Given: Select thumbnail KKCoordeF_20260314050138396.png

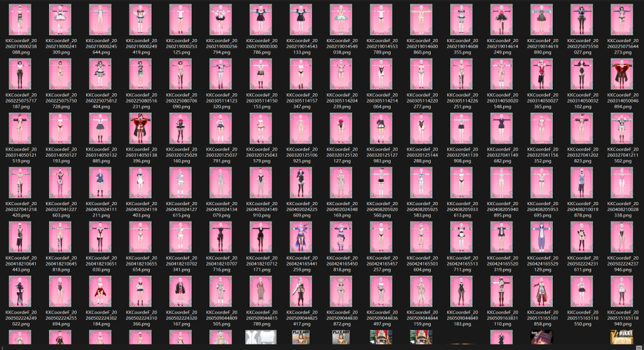Looking at the screenshot, I should pyautogui.click(x=140, y=128).
